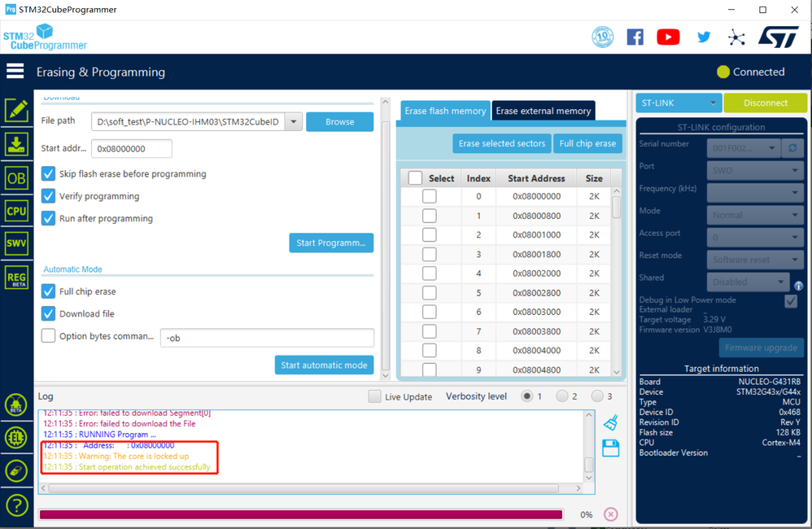Open the REG beta registers icon
The image size is (812, 529).
pos(16,278)
